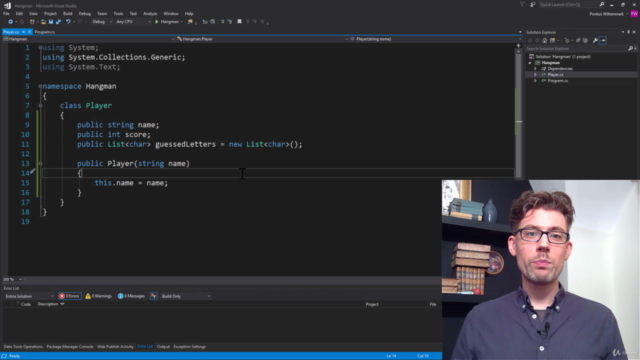This screenshot has height=360, width=640.
Task: Open the Build menu
Action: point(68,13)
